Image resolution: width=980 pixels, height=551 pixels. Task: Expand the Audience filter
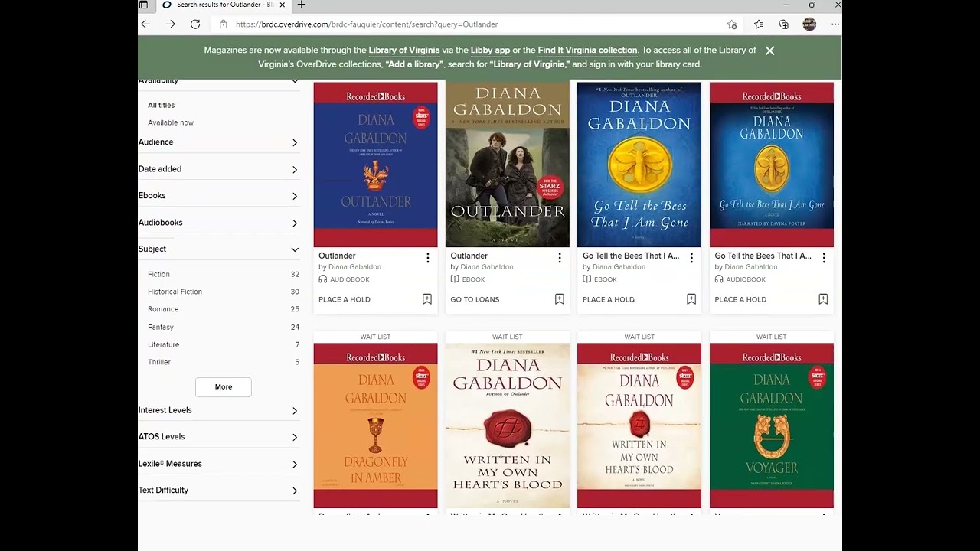[x=218, y=142]
